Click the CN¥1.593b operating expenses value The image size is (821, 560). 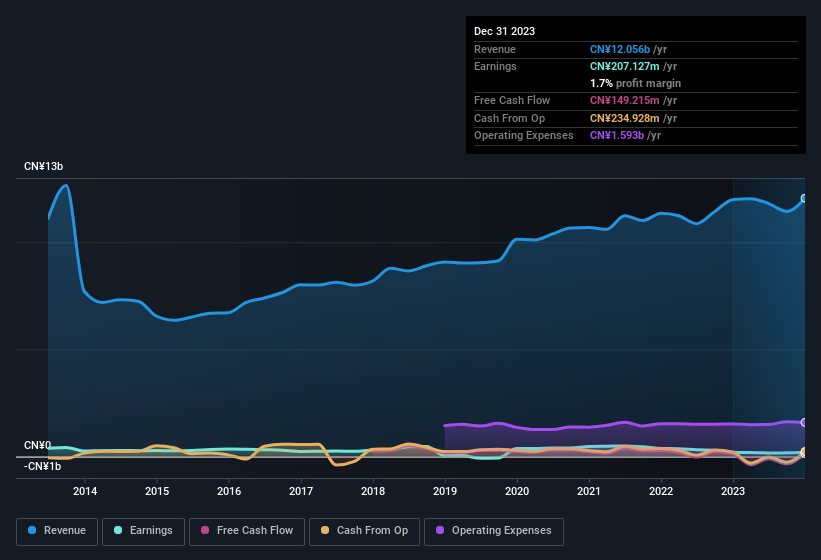tap(617, 136)
